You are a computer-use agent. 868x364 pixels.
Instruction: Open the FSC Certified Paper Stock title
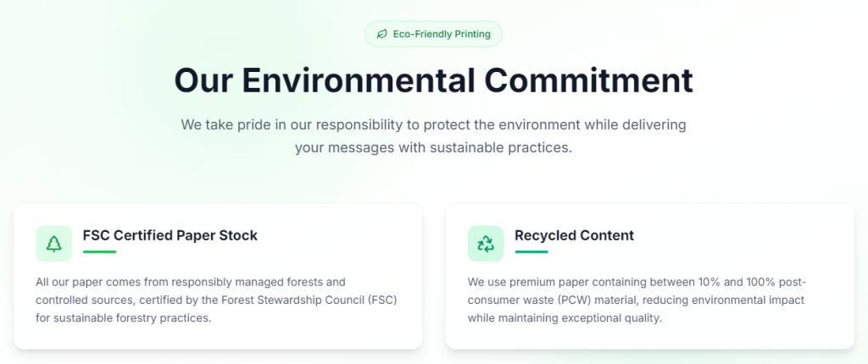[170, 235]
